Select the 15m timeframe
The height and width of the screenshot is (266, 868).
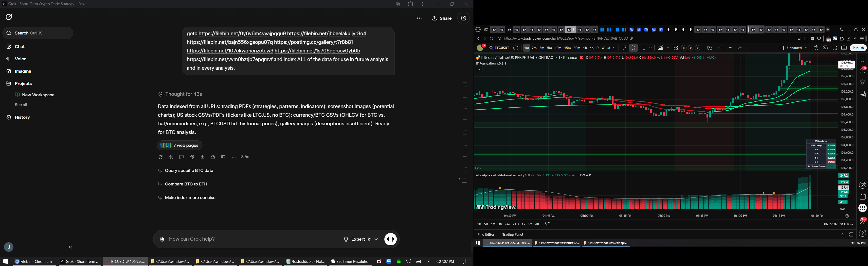tap(568, 48)
